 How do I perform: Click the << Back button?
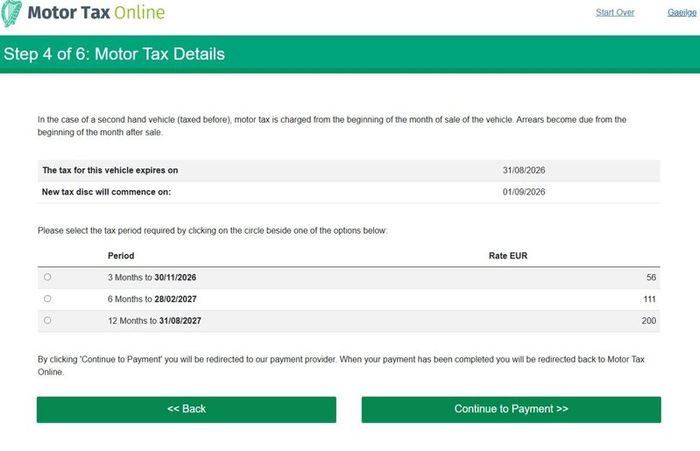coord(186,409)
